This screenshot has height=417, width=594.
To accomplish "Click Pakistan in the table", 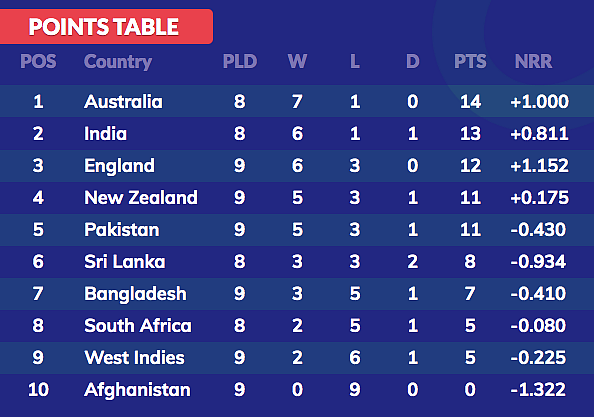I will (x=122, y=230).
